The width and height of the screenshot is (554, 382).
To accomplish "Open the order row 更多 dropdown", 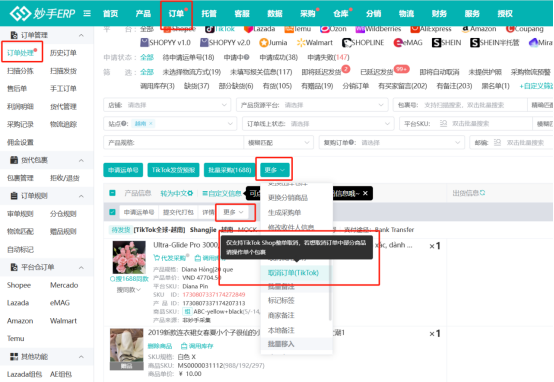I will [233, 212].
